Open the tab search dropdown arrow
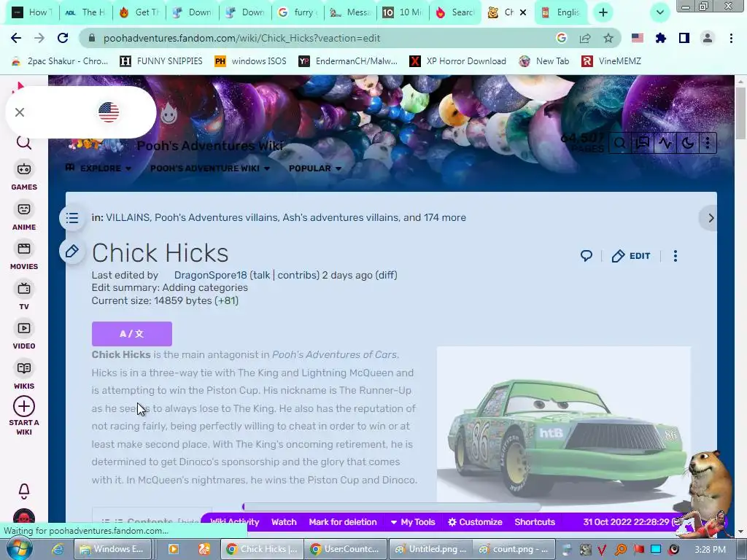 [659, 12]
